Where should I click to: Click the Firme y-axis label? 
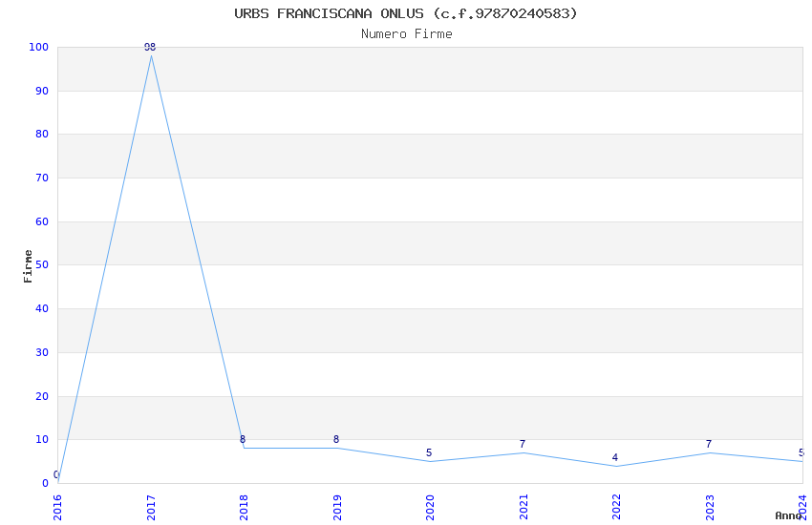click(28, 266)
